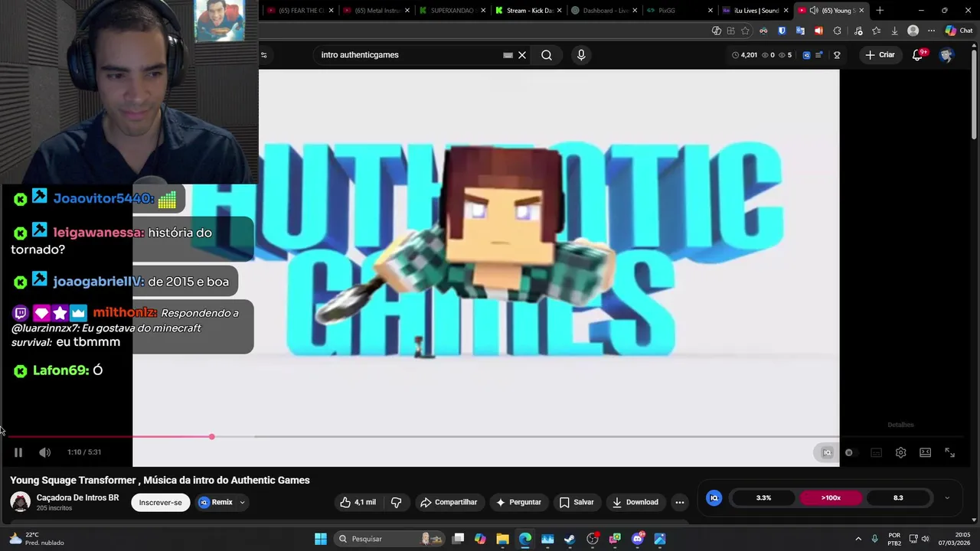
Task: Open the Windows Start menu
Action: pyautogui.click(x=321, y=539)
